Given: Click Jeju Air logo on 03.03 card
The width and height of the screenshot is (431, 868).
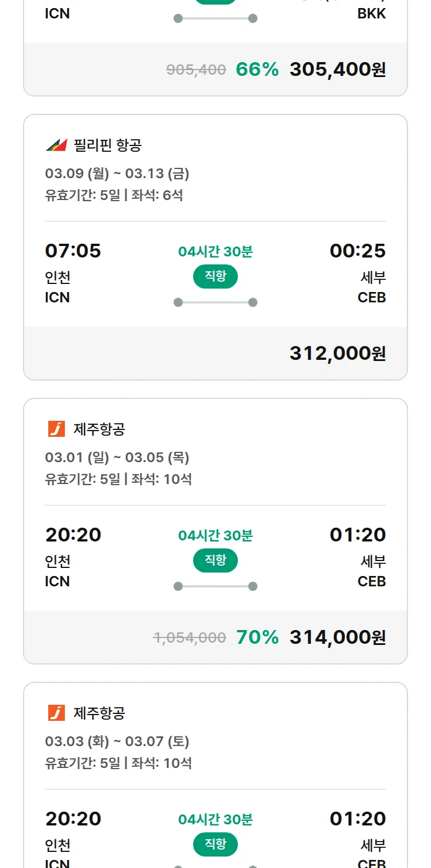Looking at the screenshot, I should (56, 713).
